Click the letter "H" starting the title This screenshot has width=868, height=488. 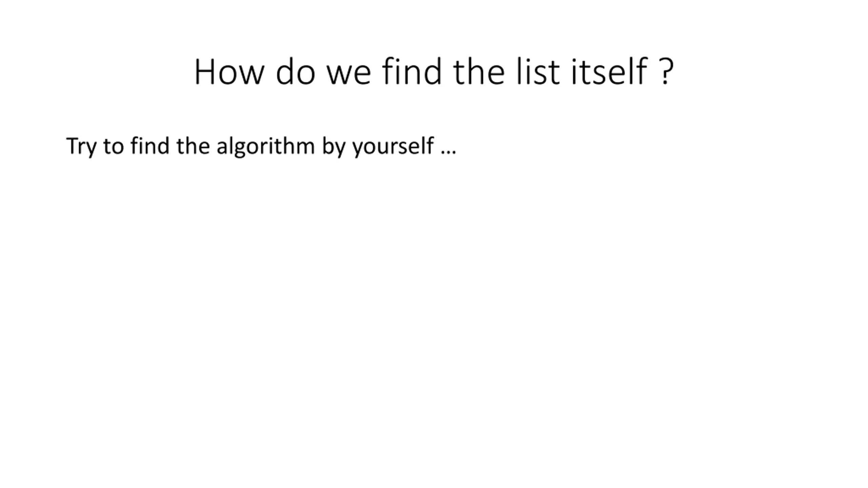click(205, 72)
